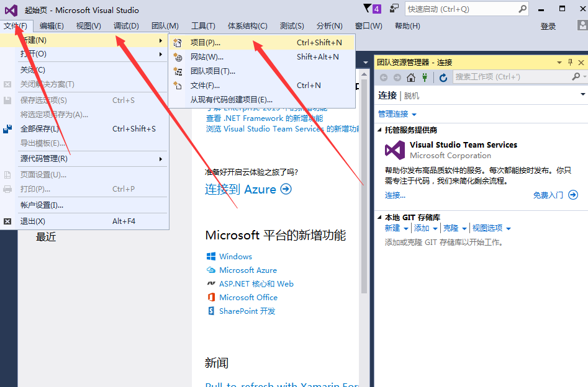Open the SharePoint 开发 link
The height and width of the screenshot is (387, 588).
click(x=247, y=311)
